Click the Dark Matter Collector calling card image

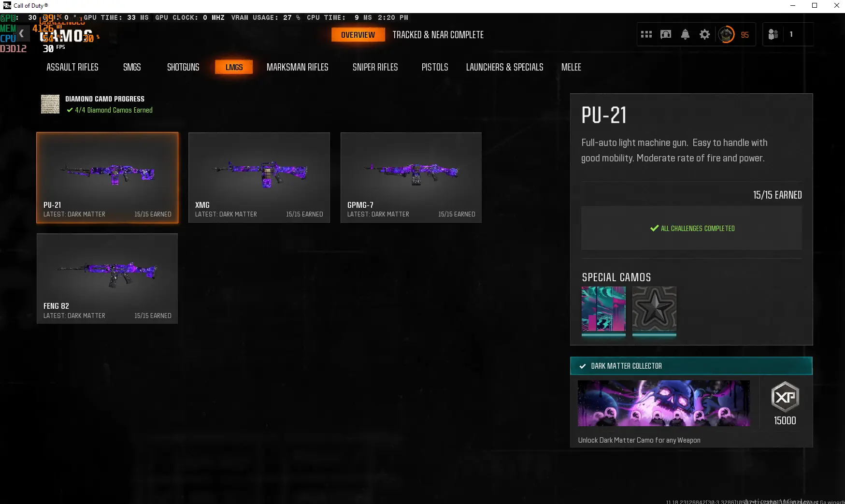tap(663, 403)
